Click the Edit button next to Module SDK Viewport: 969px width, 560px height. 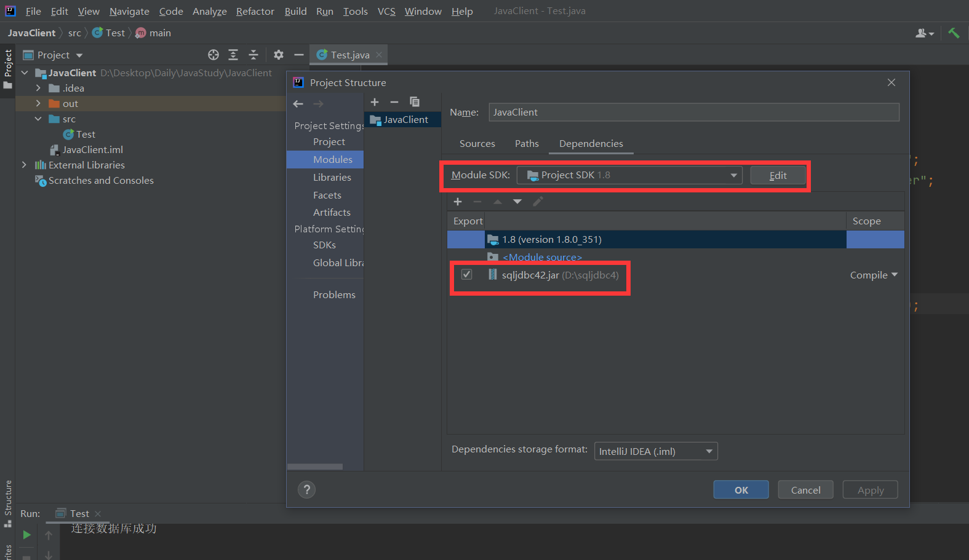click(778, 175)
